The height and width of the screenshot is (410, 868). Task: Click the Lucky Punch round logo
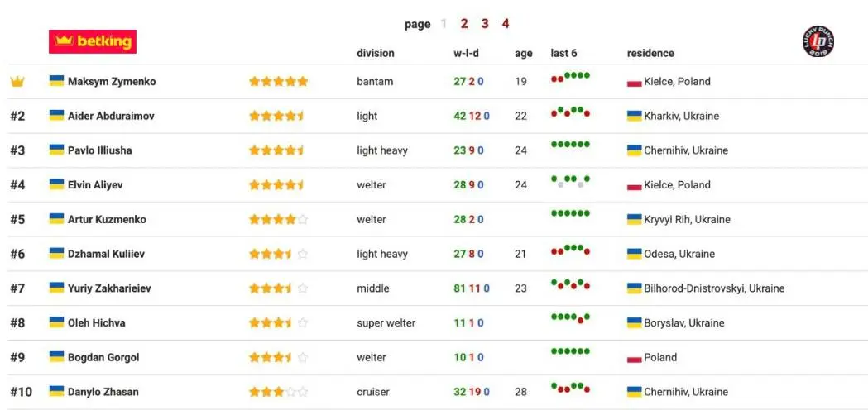(x=818, y=41)
